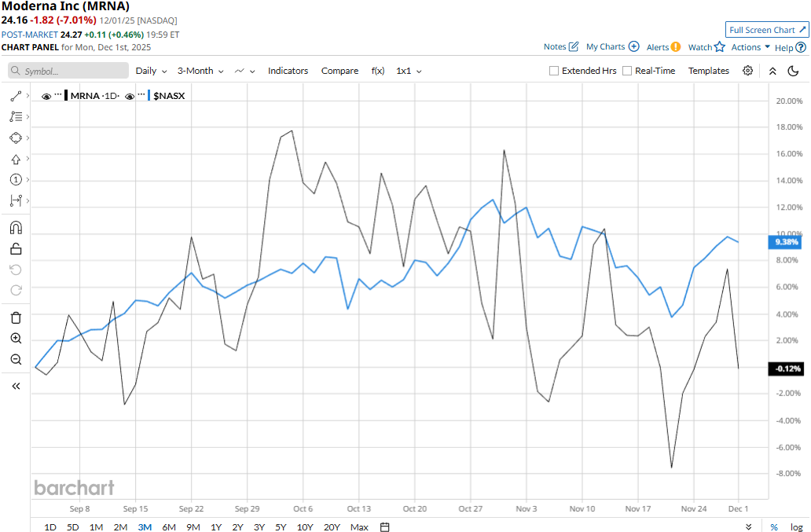Collapse the drawing tools sidebar
The height and width of the screenshot is (532, 811).
pos(16,386)
